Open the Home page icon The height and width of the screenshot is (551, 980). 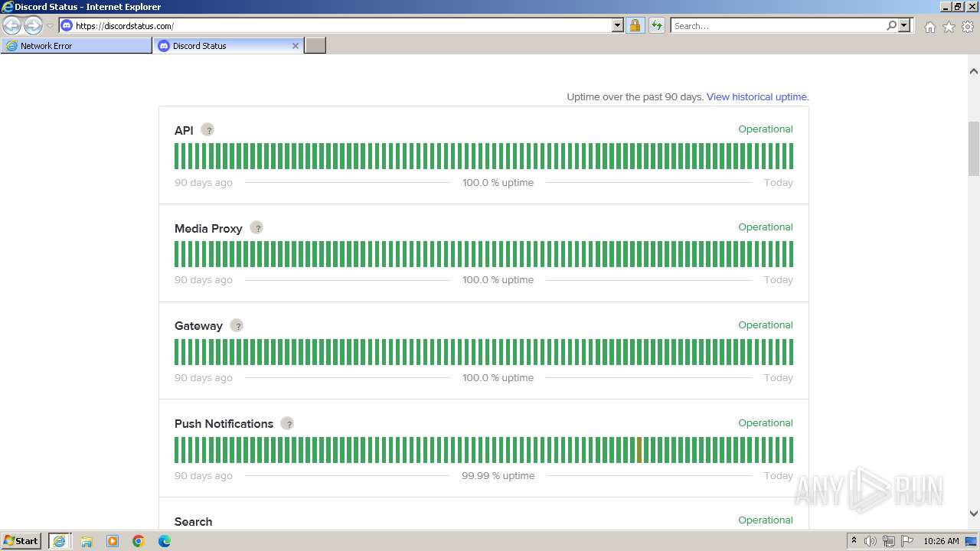click(929, 27)
